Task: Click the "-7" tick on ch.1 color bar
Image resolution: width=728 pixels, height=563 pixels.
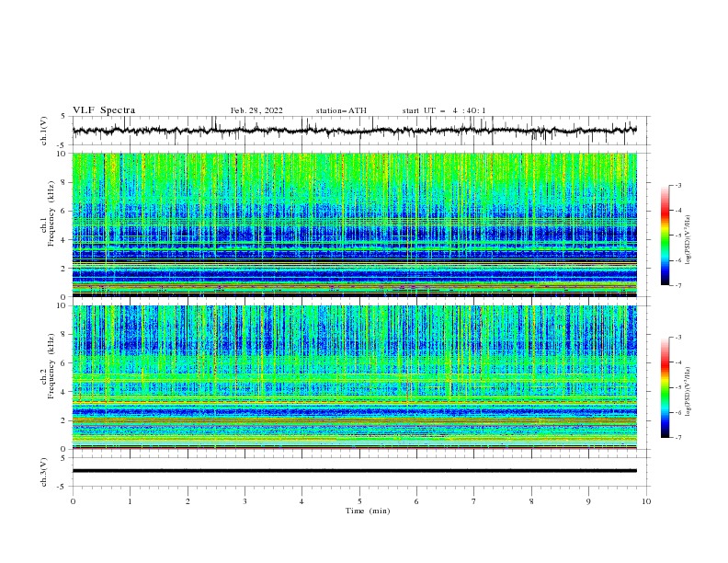Action: (x=678, y=285)
